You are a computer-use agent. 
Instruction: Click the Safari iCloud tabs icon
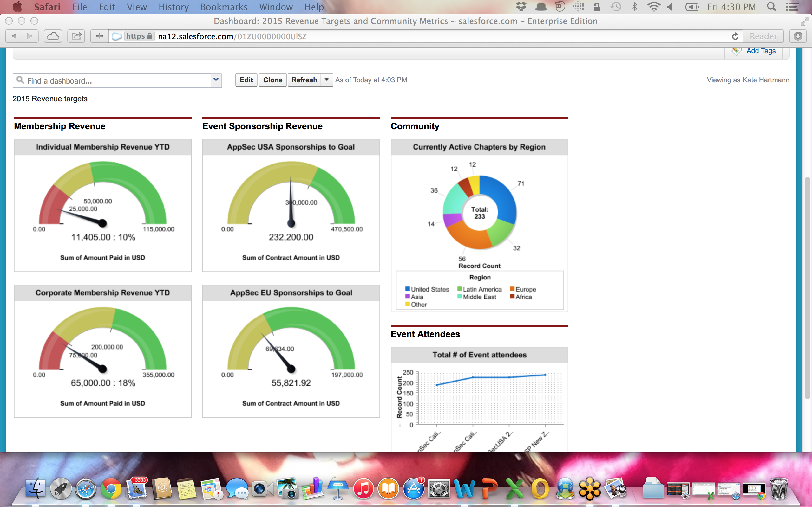pyautogui.click(x=53, y=36)
